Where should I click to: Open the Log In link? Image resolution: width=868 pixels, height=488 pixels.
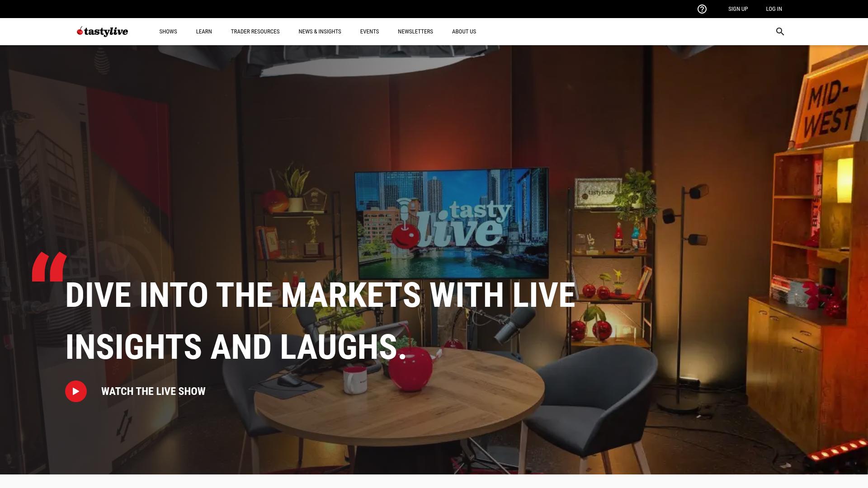click(x=774, y=9)
